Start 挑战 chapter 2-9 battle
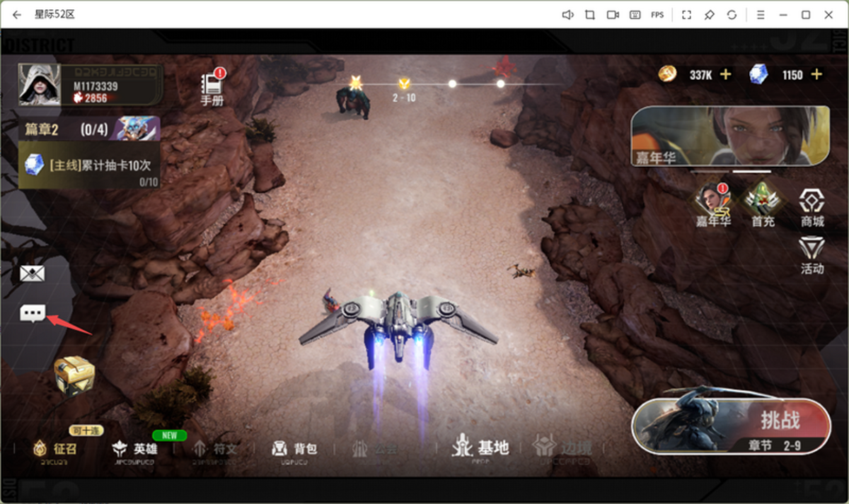This screenshot has height=504, width=849. (732, 426)
